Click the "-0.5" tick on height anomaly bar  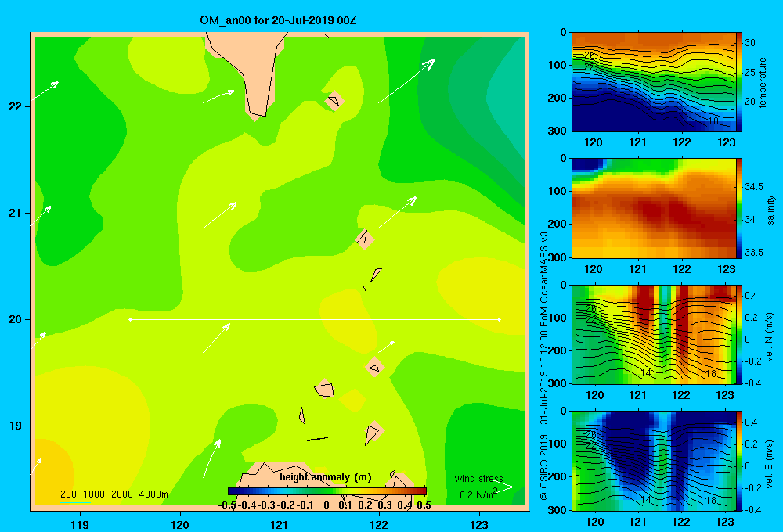[x=227, y=505]
